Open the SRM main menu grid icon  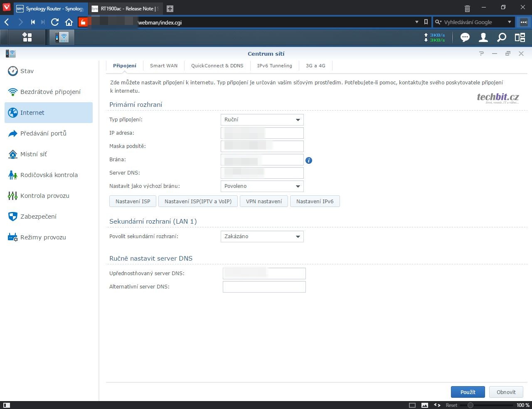[27, 37]
